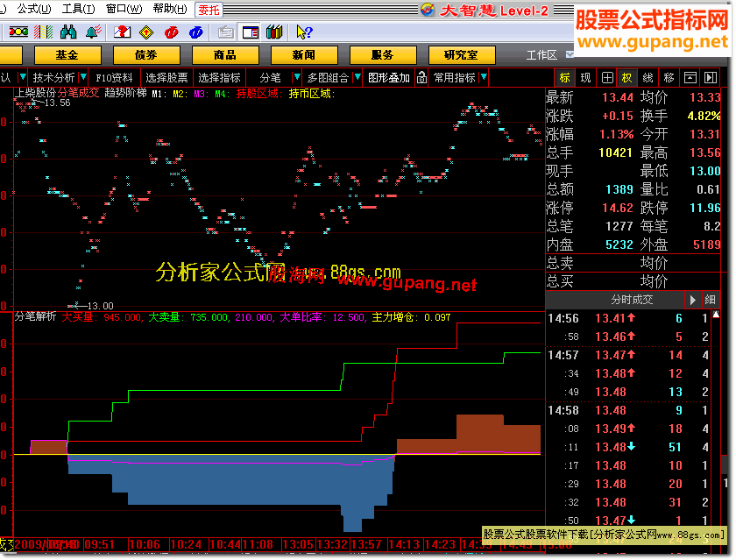Image resolution: width=736 pixels, height=560 pixels.
Task: Toggle the 细 detail button
Action: [711, 300]
